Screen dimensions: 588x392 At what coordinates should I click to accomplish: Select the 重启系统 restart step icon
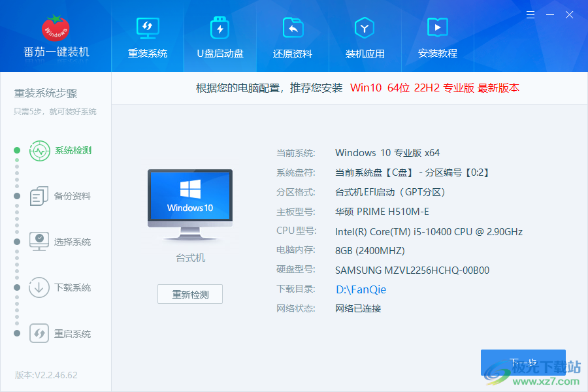(x=39, y=334)
